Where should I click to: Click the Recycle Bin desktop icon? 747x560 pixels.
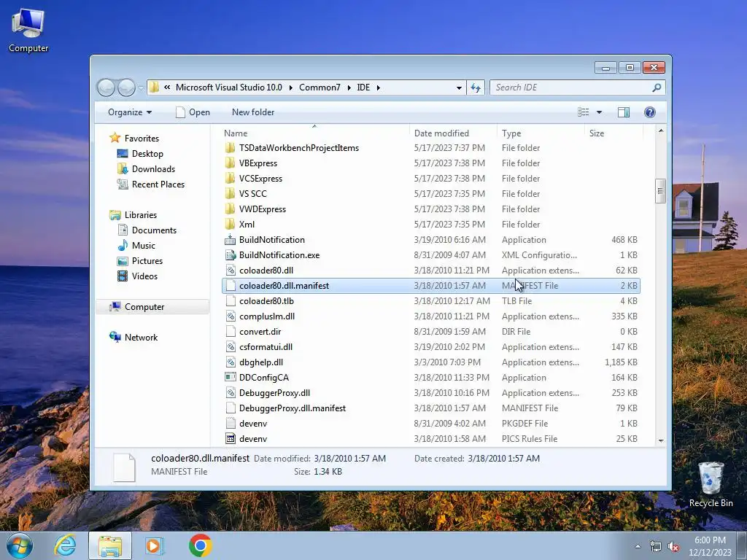[711, 485]
